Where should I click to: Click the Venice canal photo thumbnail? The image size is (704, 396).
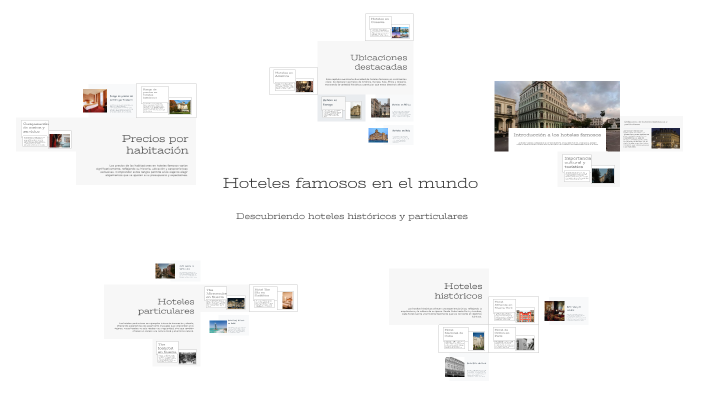165,271
